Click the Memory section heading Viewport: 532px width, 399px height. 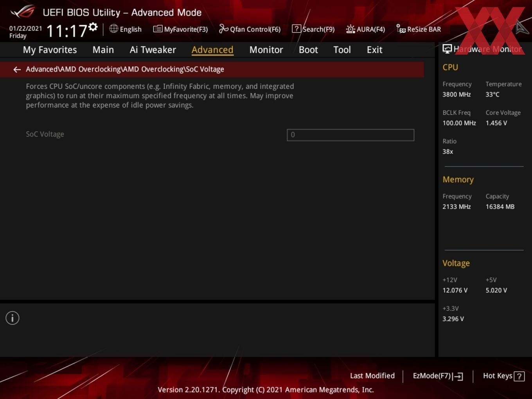[458, 180]
